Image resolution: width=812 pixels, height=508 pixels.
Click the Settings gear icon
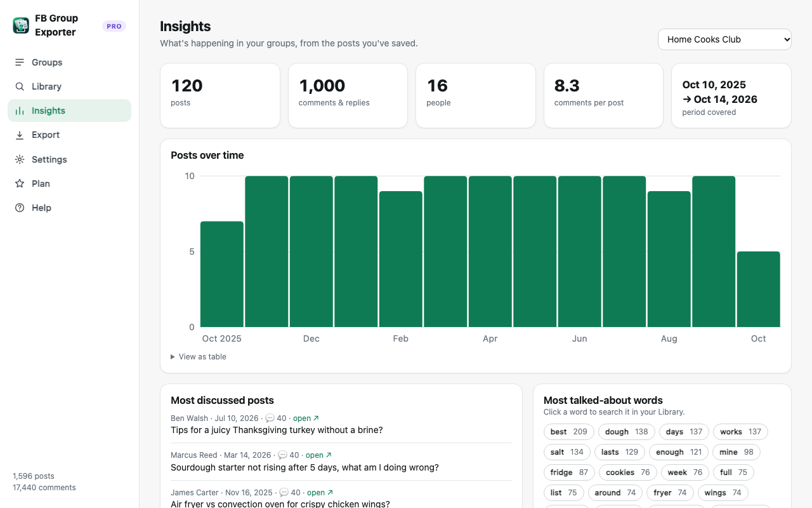click(20, 159)
